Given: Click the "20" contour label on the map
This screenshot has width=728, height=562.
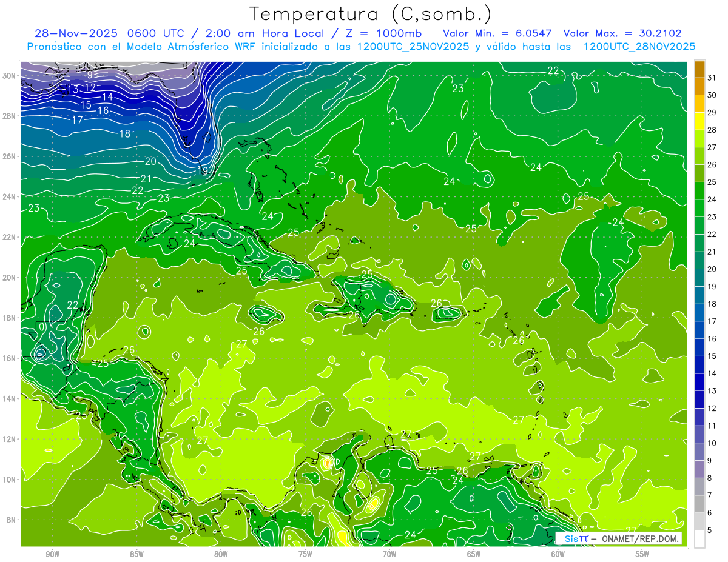Looking at the screenshot, I should 150,161.
